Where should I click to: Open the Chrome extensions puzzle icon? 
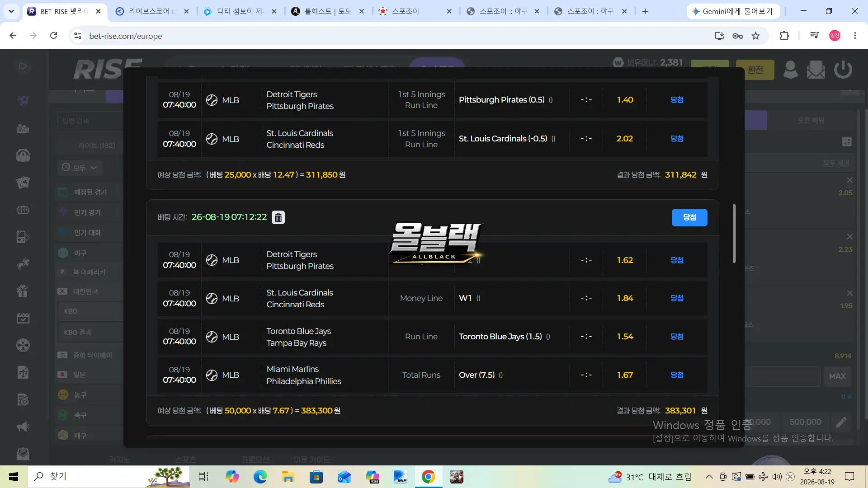784,36
